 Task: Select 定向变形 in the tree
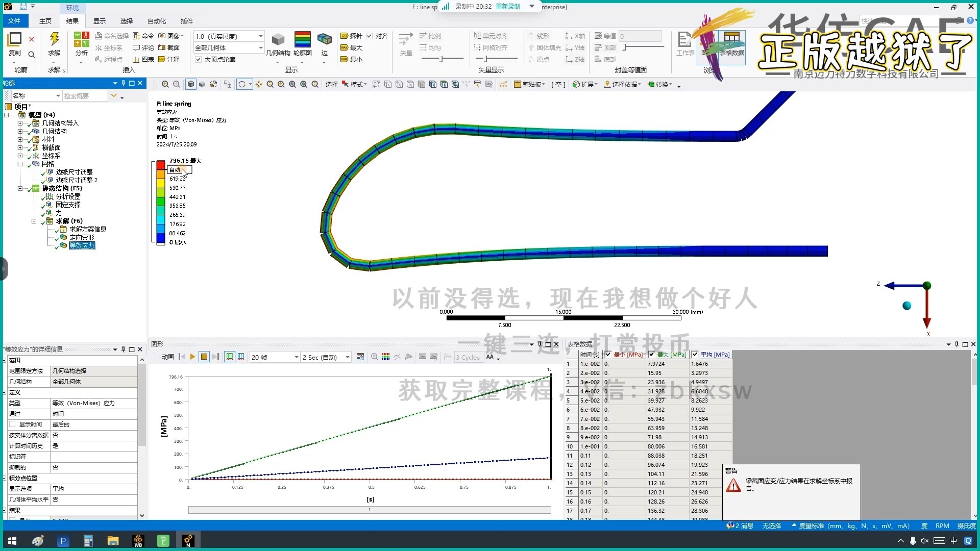82,237
